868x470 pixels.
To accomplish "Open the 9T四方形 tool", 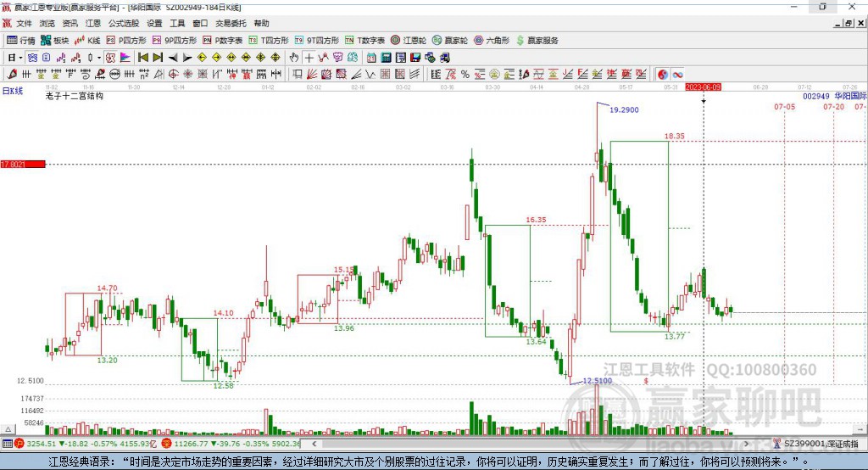I will 316,41.
